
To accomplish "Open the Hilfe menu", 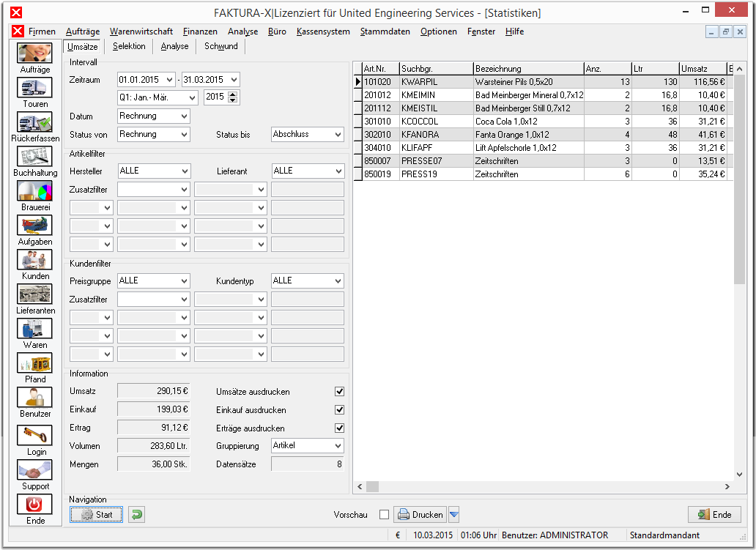I will point(514,31).
